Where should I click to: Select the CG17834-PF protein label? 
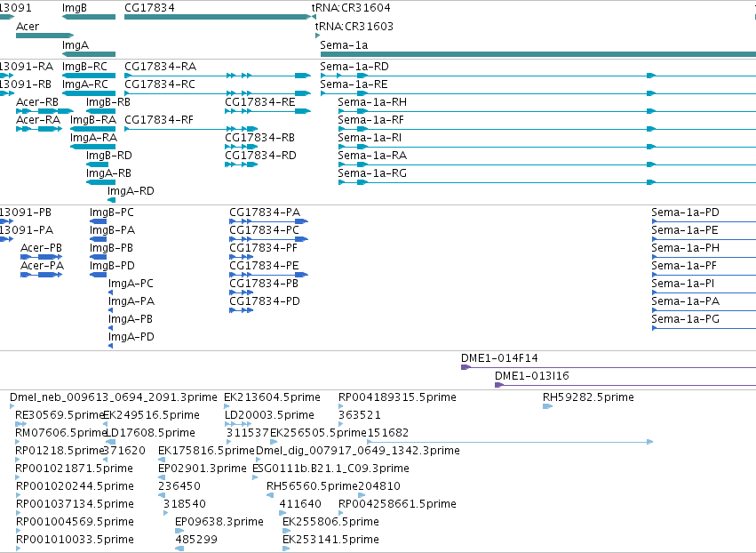pyautogui.click(x=263, y=248)
